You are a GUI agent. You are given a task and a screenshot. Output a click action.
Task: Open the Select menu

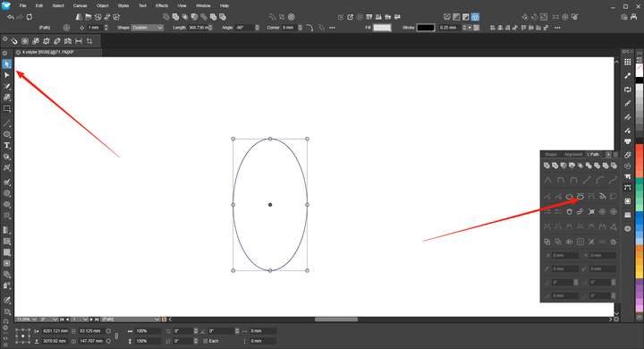pos(58,5)
